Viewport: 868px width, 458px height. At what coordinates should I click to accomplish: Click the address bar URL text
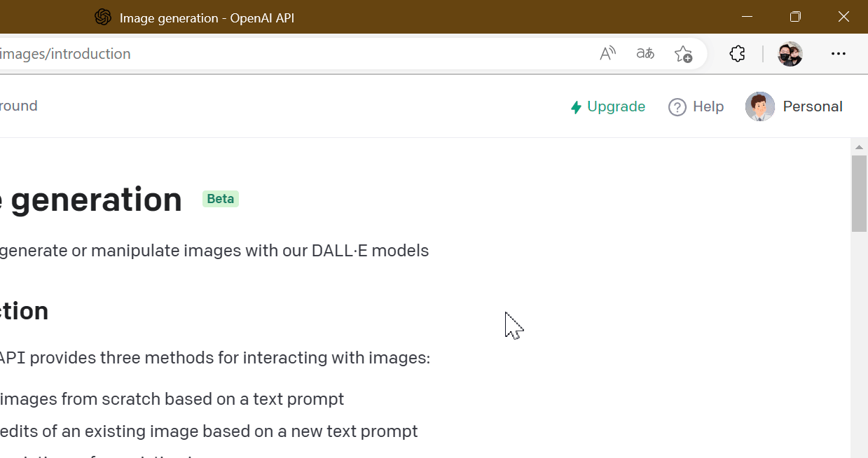(x=65, y=54)
